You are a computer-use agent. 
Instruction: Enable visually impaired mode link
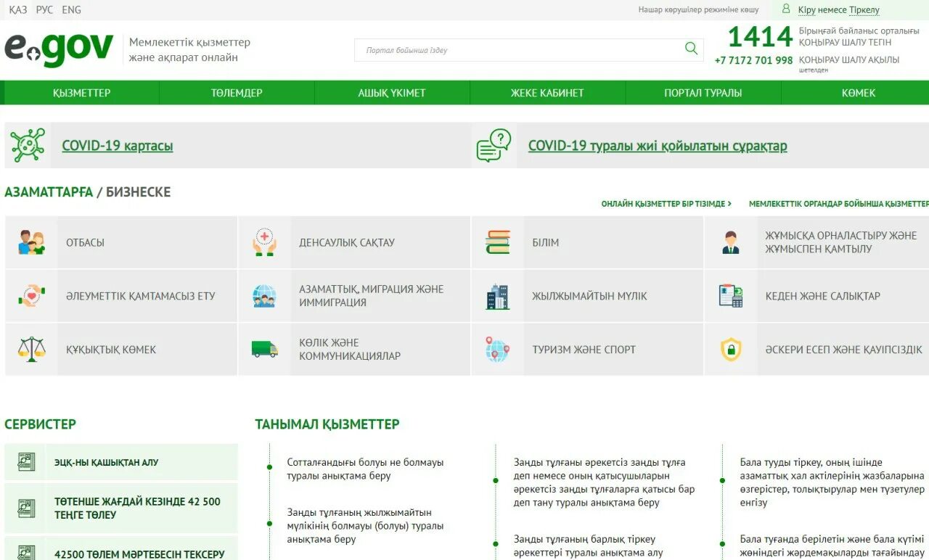pos(698,9)
